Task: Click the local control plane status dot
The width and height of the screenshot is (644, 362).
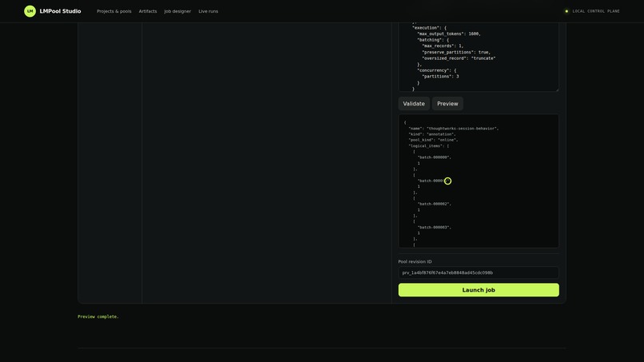Action: [566, 11]
